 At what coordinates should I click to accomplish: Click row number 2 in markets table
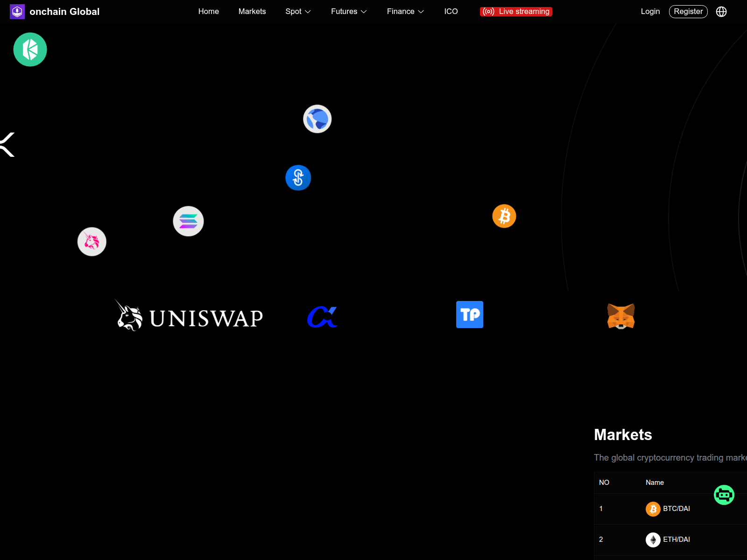[x=601, y=539]
